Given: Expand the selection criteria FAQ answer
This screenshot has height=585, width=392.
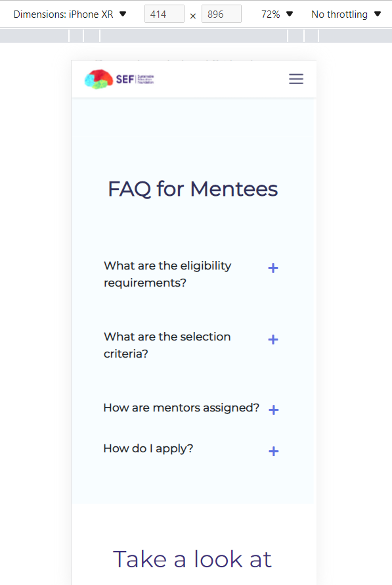Looking at the screenshot, I should tap(167, 345).
